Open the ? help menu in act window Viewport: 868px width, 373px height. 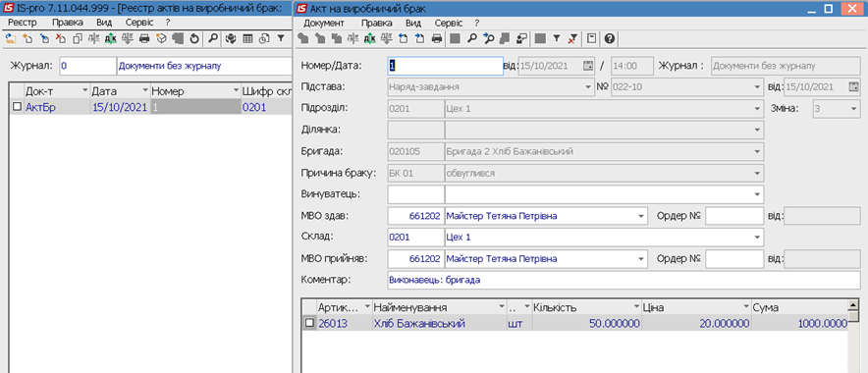click(476, 23)
